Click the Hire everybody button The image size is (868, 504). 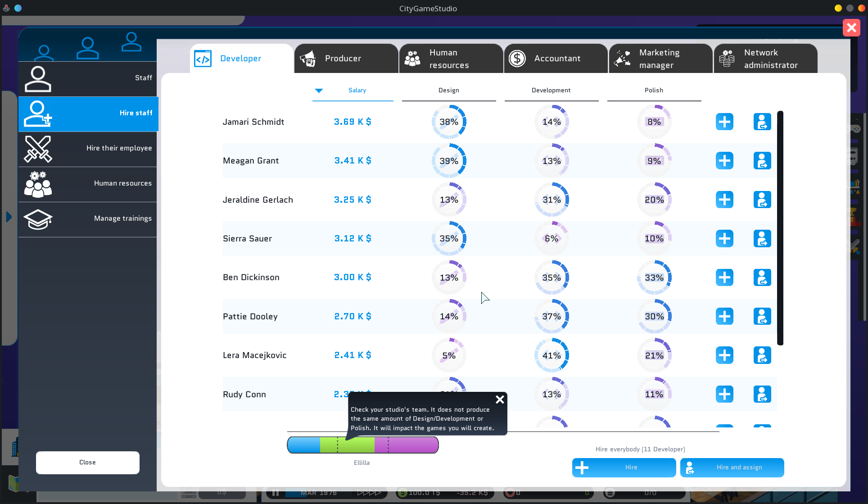(624, 468)
